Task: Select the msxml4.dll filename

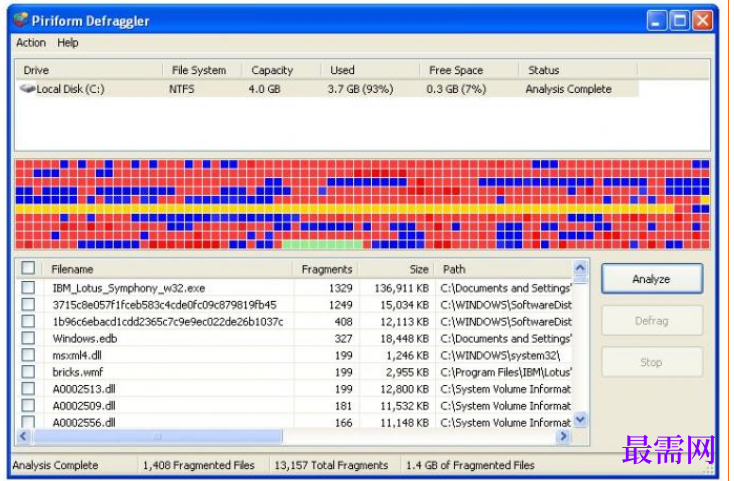Action: tap(77, 355)
